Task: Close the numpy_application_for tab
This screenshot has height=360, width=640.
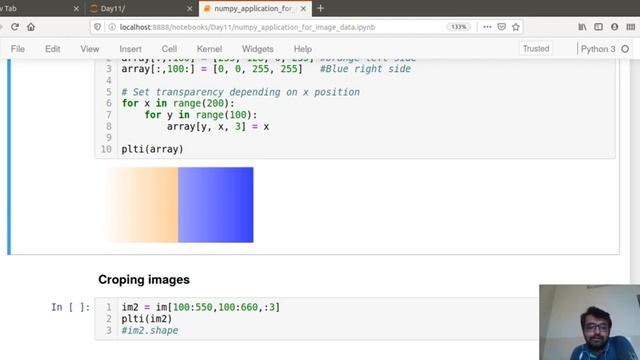Action: (303, 9)
